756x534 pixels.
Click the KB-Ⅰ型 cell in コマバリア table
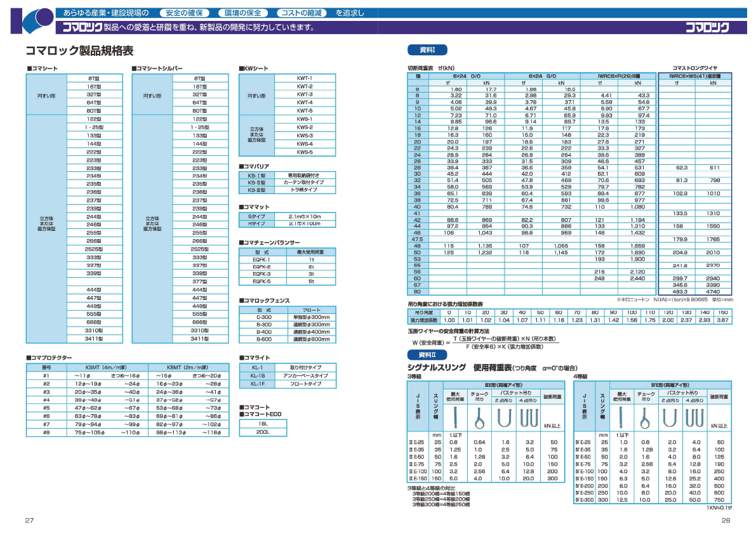[257, 176]
